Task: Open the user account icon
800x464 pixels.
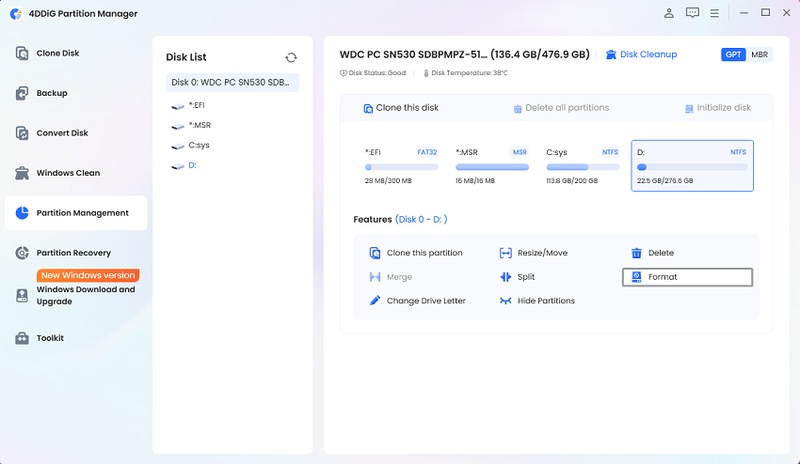Action: point(668,13)
